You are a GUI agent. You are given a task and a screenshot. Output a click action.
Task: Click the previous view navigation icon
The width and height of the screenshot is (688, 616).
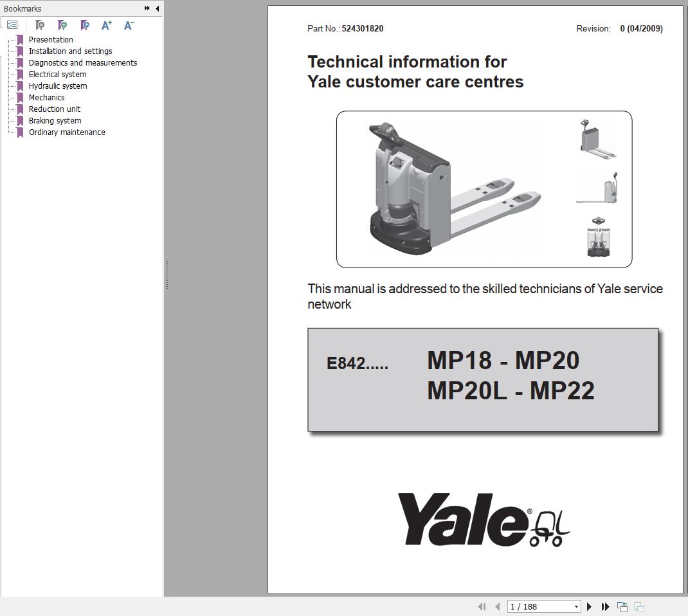[622, 607]
